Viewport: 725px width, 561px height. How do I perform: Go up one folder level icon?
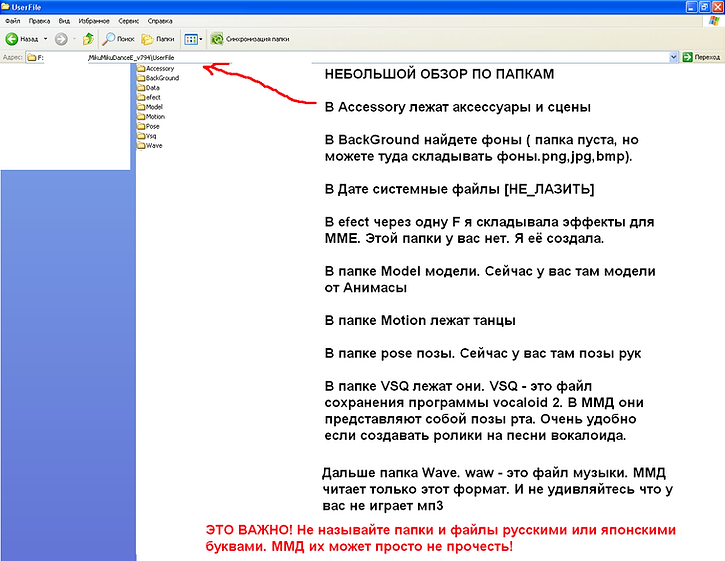[x=88, y=39]
